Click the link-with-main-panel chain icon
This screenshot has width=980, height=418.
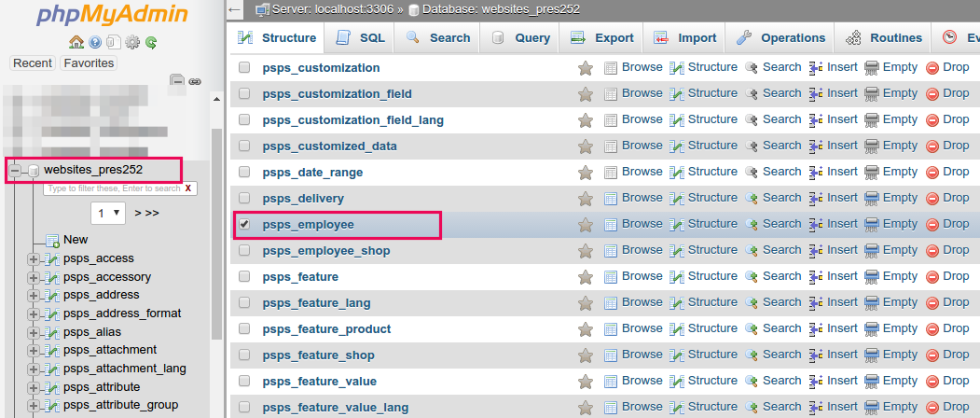tap(194, 81)
